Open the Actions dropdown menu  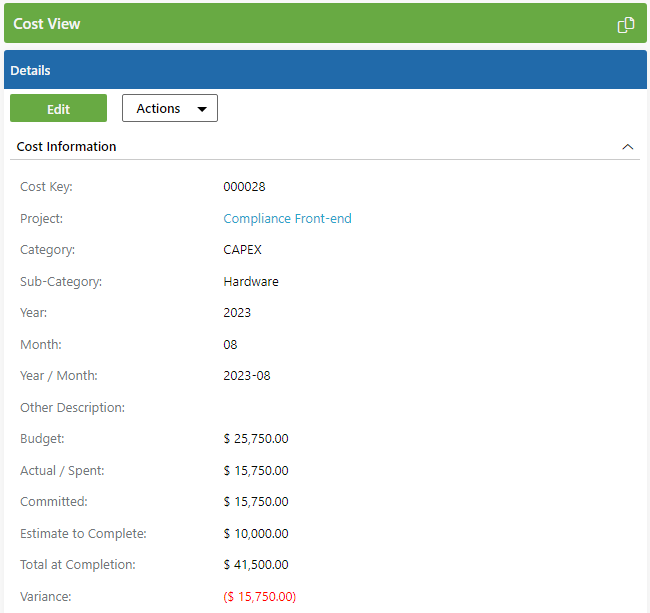[x=170, y=108]
